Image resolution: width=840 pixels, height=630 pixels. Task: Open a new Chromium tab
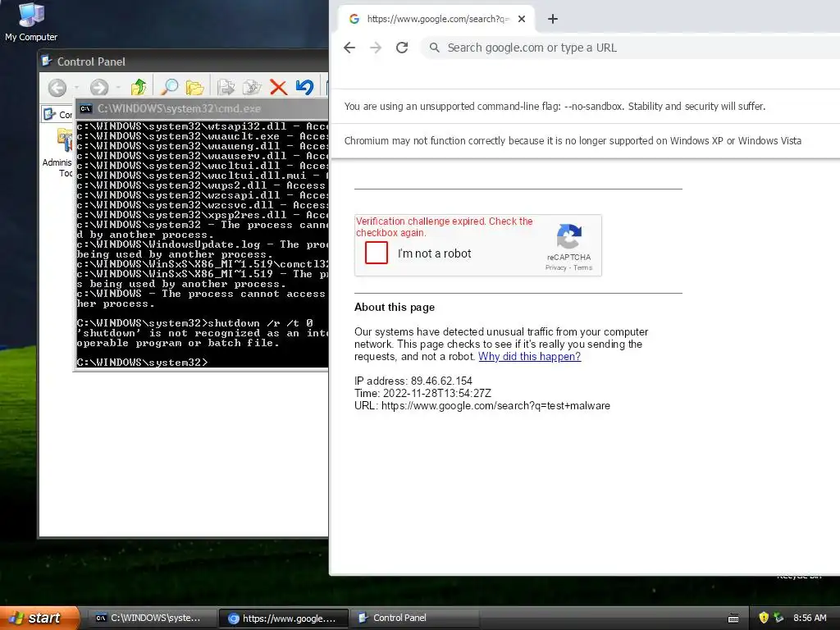coord(553,20)
